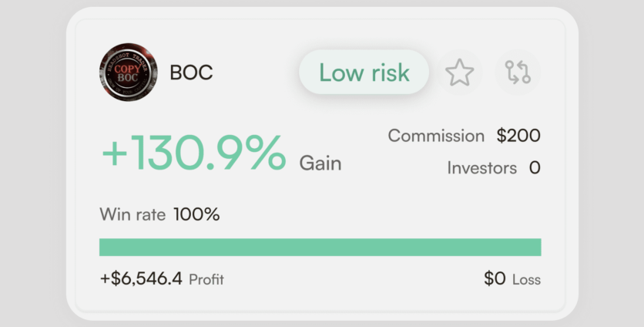Click the Low risk badge
This screenshot has width=644, height=327.
click(364, 73)
